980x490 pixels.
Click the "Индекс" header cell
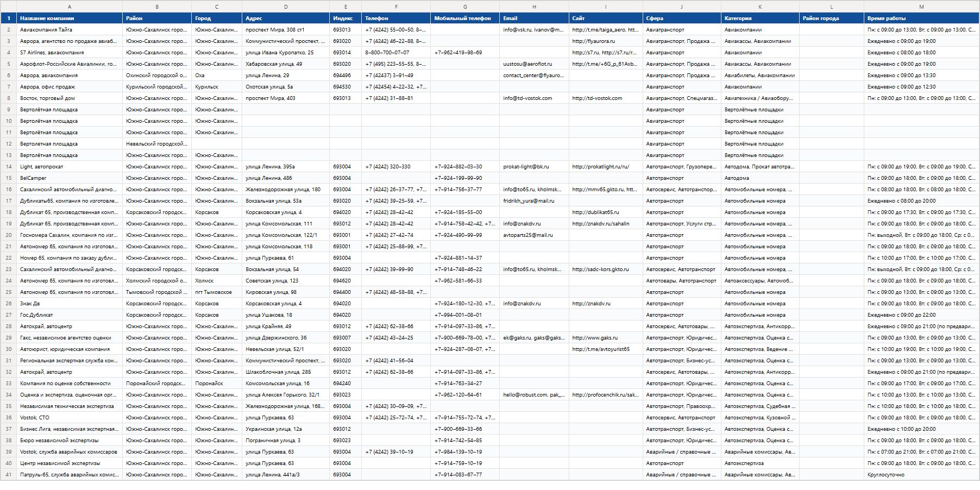click(x=345, y=18)
